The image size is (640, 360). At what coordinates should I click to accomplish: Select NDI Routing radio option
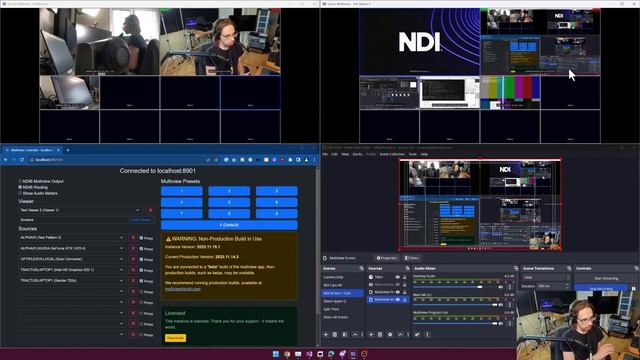click(20, 187)
